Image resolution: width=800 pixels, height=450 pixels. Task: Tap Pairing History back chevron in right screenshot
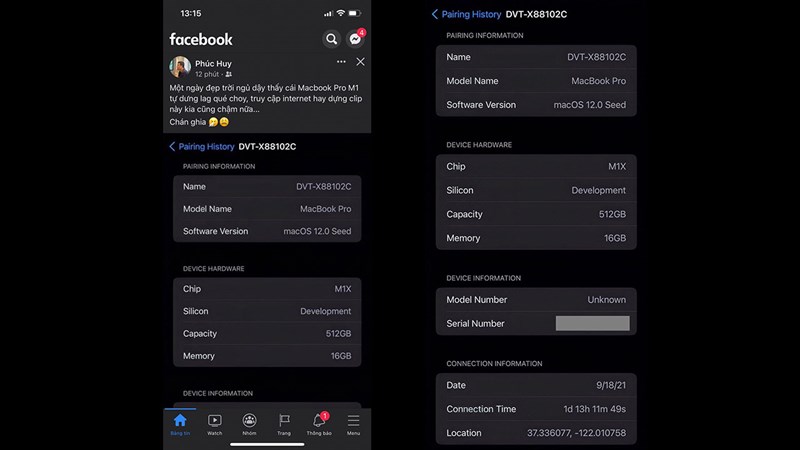point(435,14)
